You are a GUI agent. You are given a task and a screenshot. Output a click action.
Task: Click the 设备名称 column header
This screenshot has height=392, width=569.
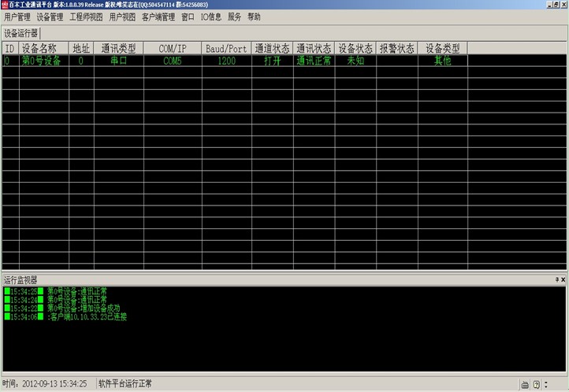coord(43,48)
